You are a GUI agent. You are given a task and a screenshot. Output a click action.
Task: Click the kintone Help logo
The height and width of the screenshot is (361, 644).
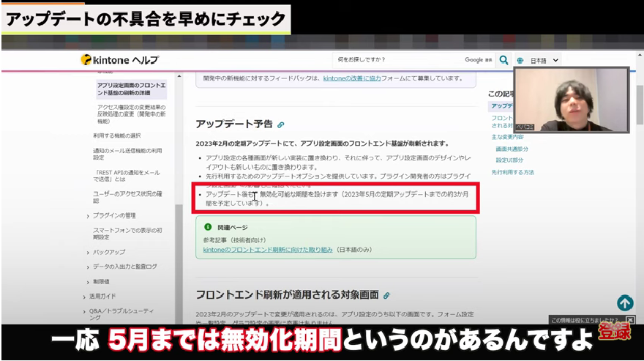tap(120, 60)
